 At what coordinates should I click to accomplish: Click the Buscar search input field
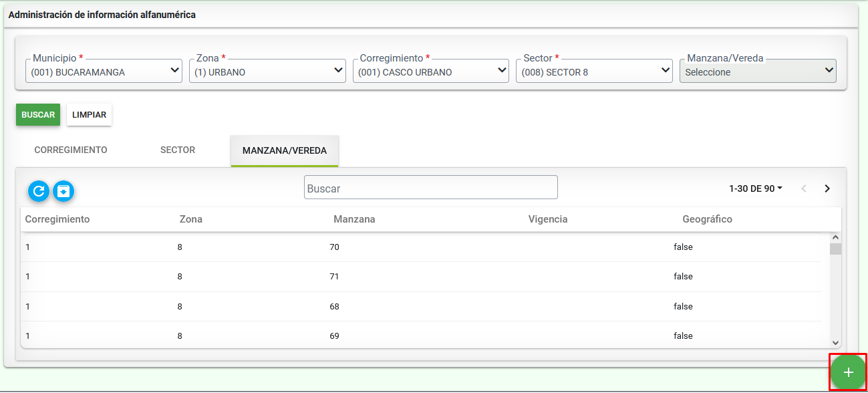click(431, 187)
